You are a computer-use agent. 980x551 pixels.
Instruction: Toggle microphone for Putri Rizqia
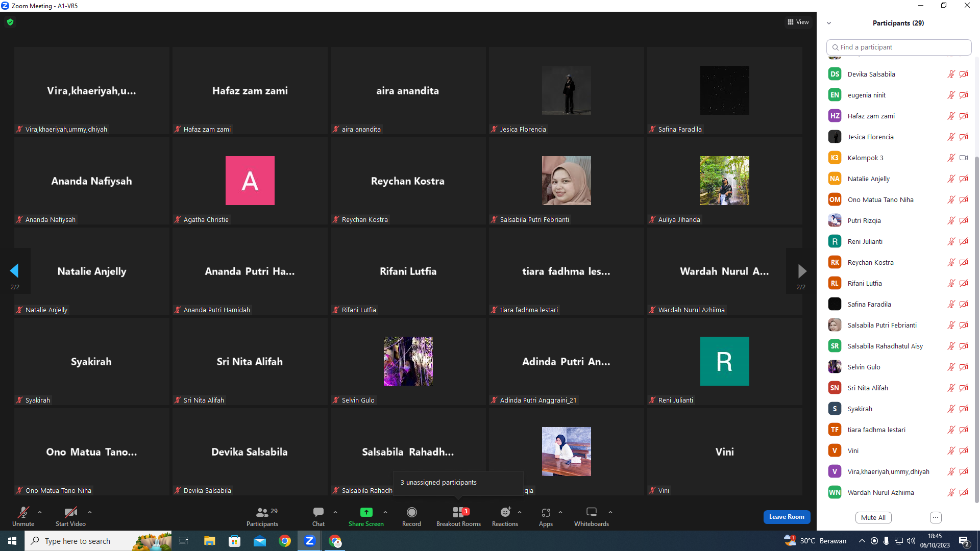pyautogui.click(x=951, y=220)
